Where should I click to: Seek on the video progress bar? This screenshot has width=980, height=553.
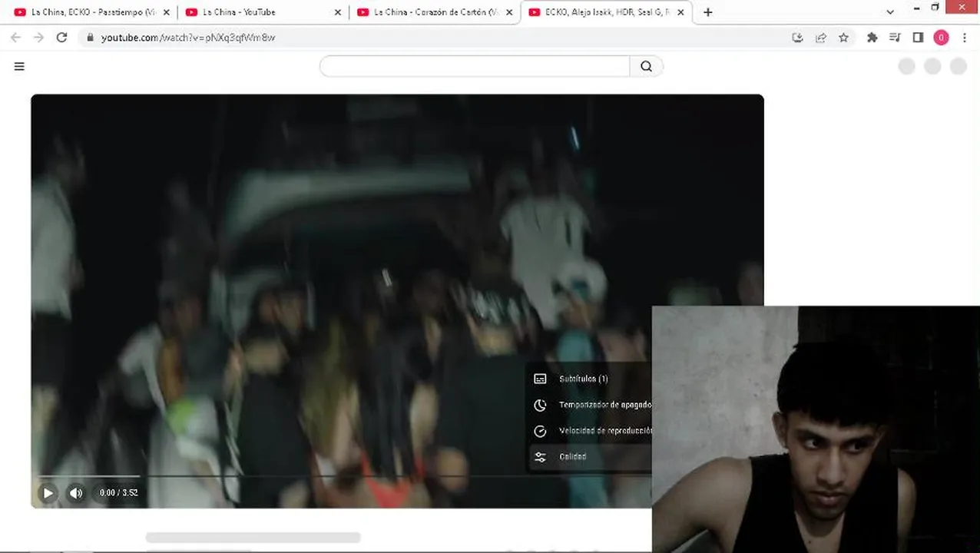[x=345, y=476]
